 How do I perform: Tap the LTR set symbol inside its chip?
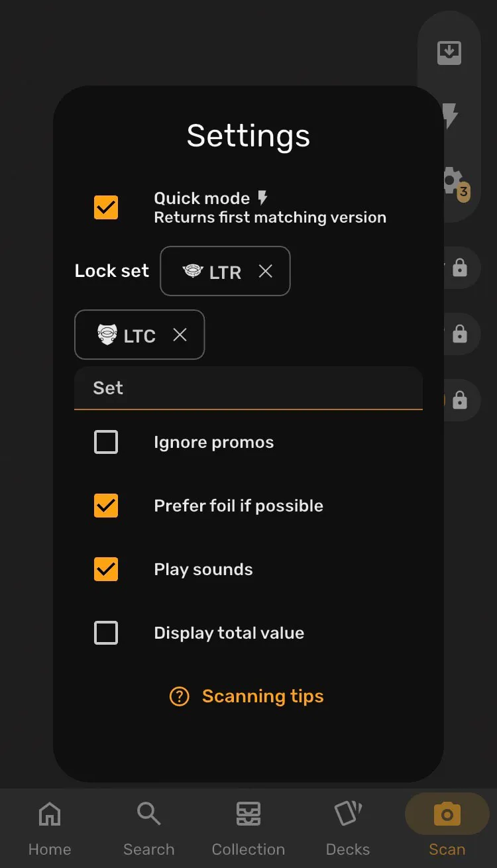pyautogui.click(x=193, y=271)
